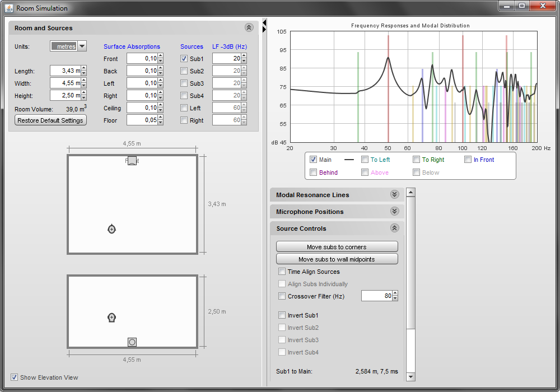
Task: Show the Behind trace
Action: 313,172
